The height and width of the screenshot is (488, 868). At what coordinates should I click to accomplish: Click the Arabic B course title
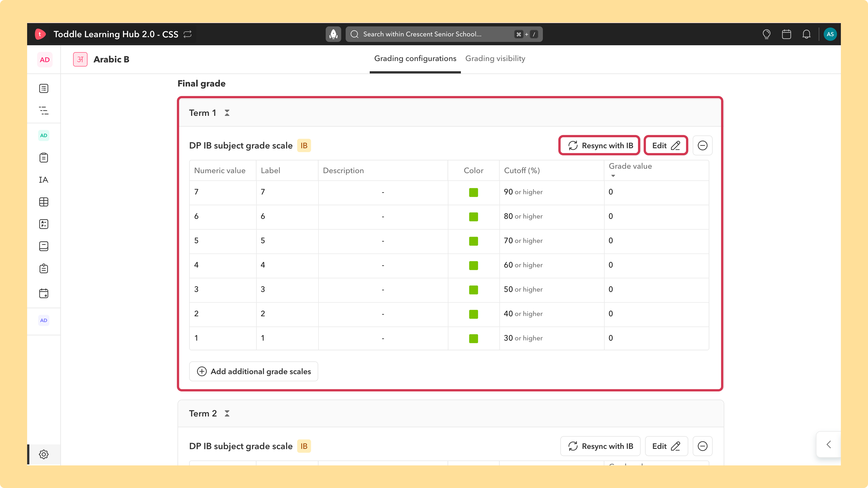(111, 59)
